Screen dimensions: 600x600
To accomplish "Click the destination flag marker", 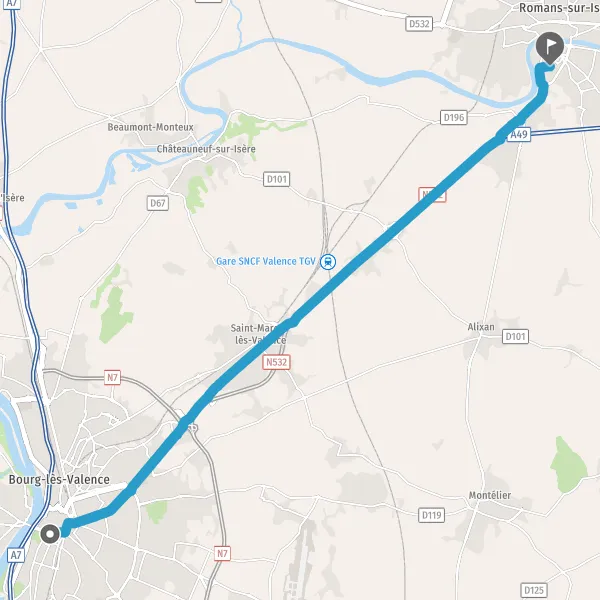I will [x=550, y=47].
